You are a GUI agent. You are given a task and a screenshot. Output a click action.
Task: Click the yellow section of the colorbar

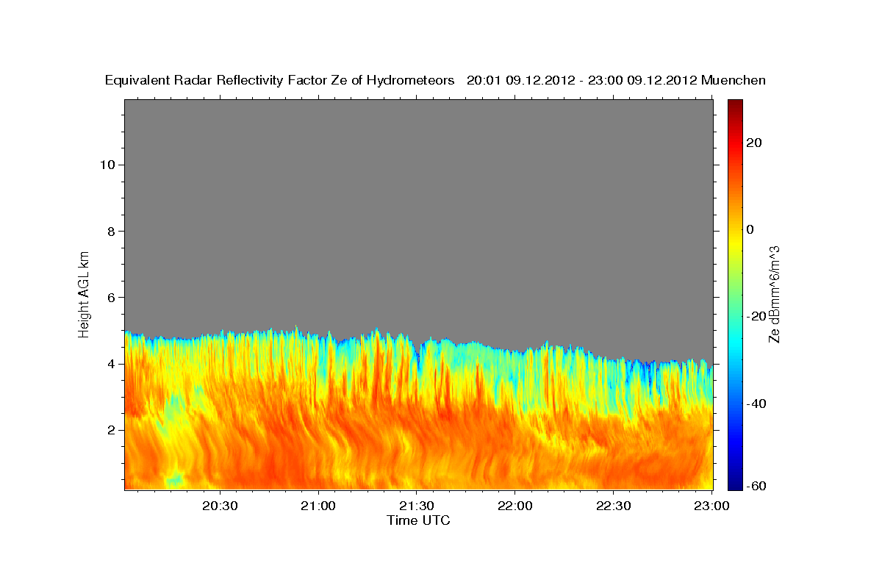[735, 243]
